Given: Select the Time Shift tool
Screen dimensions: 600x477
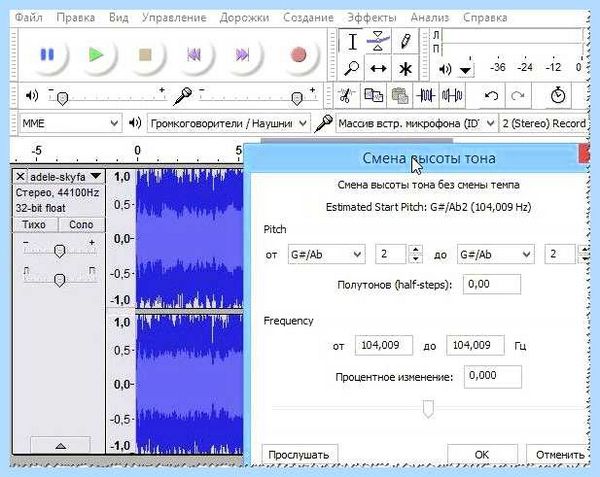Looking at the screenshot, I should tap(378, 69).
